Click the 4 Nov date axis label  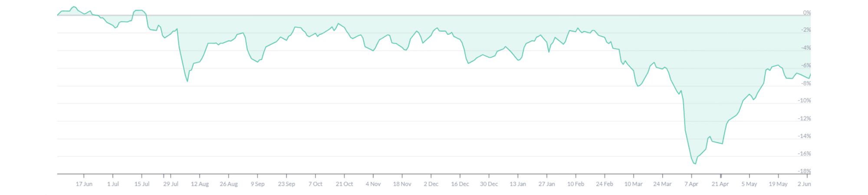373,184
